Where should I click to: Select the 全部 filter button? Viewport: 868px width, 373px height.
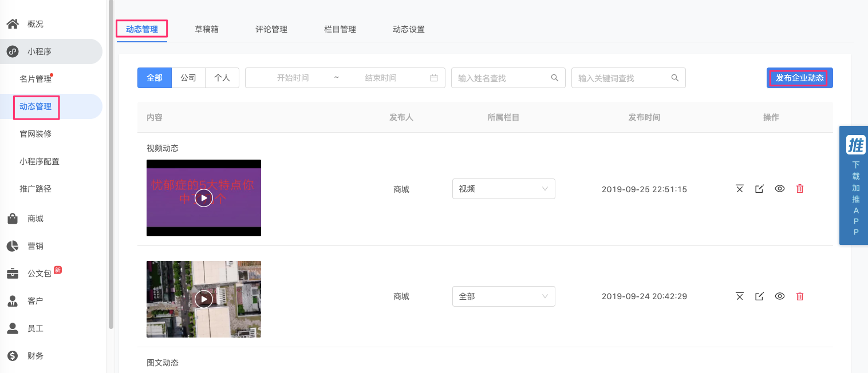pos(155,78)
